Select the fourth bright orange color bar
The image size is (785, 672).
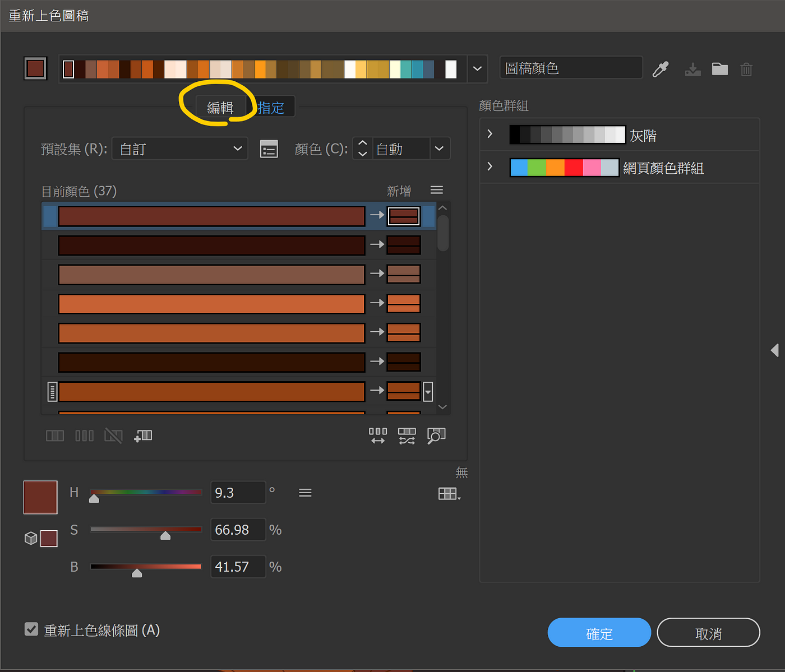pyautogui.click(x=212, y=303)
